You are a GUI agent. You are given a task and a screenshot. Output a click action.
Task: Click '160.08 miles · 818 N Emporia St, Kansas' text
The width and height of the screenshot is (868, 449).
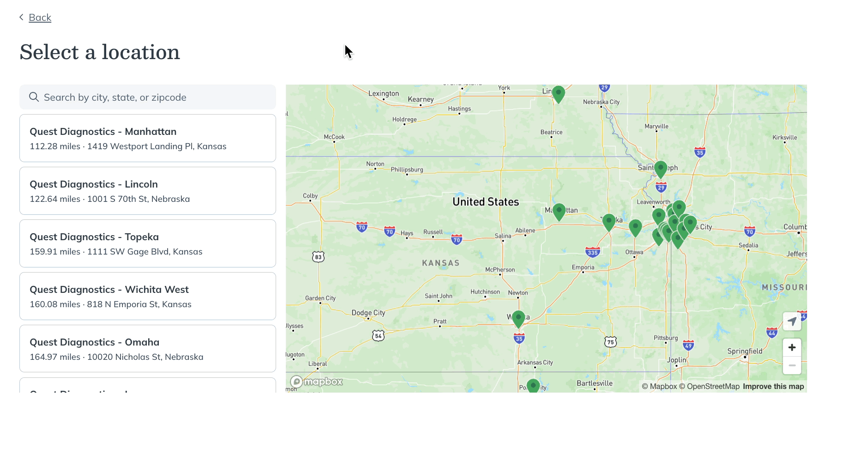(x=110, y=304)
